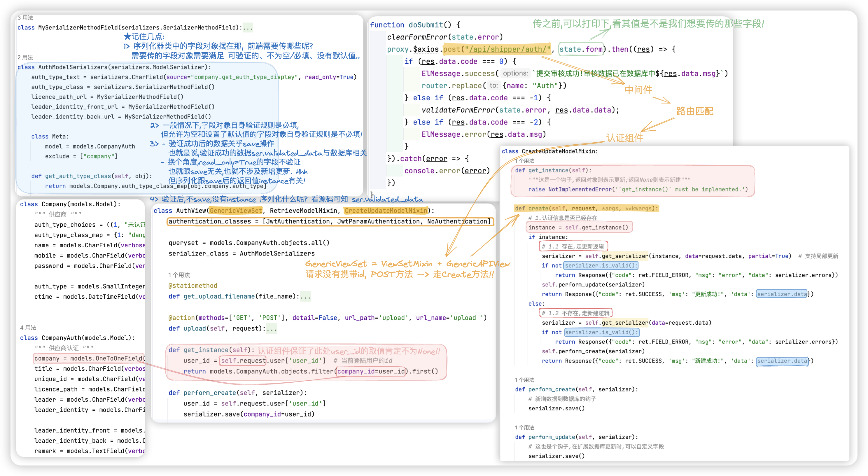Click the orange '认证组件' annotation label

coord(624,138)
